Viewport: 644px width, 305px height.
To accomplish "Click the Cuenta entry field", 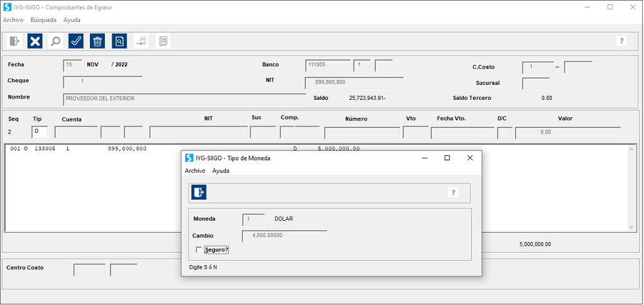I will click(x=76, y=132).
